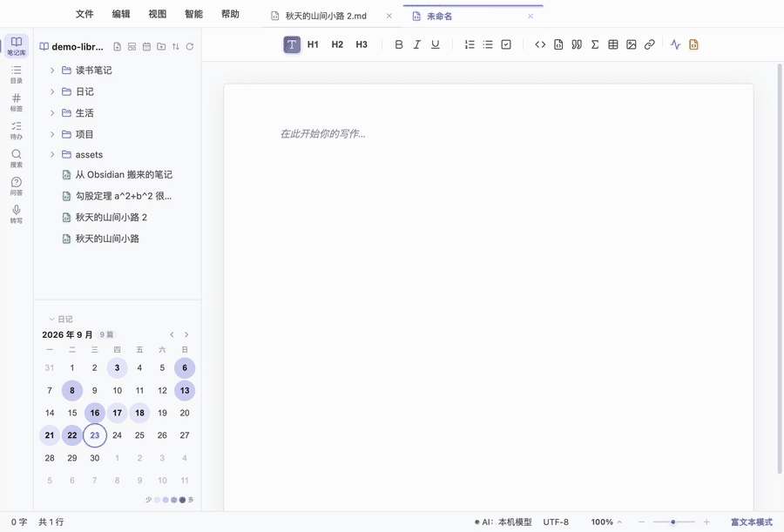Click the UTF-8 encoding indicator

[556, 522]
